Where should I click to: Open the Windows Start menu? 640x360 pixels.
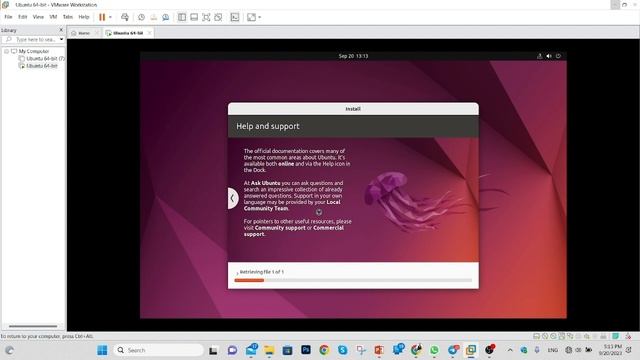(x=102, y=350)
